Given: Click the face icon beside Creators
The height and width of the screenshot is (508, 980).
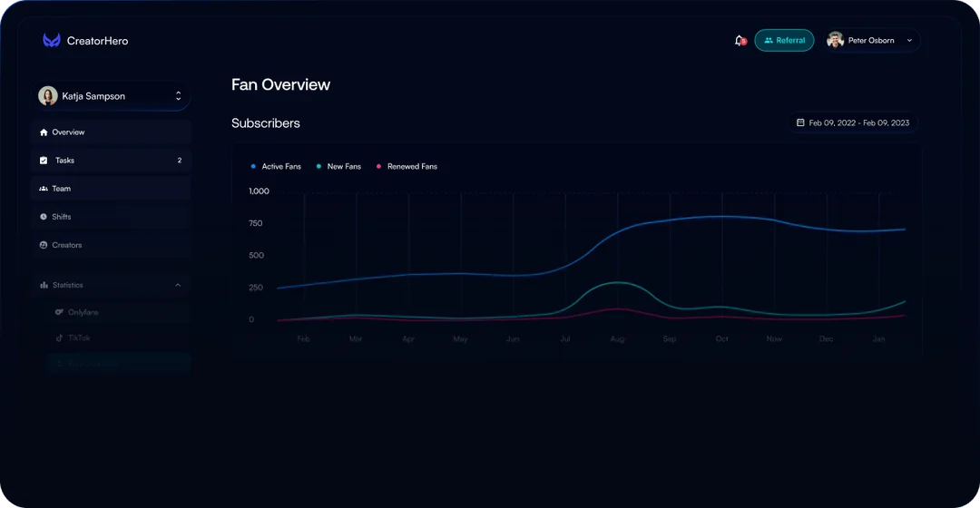Looking at the screenshot, I should 44,245.
